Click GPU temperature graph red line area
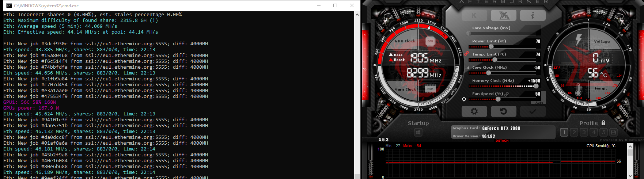 pyautogui.click(x=501, y=162)
